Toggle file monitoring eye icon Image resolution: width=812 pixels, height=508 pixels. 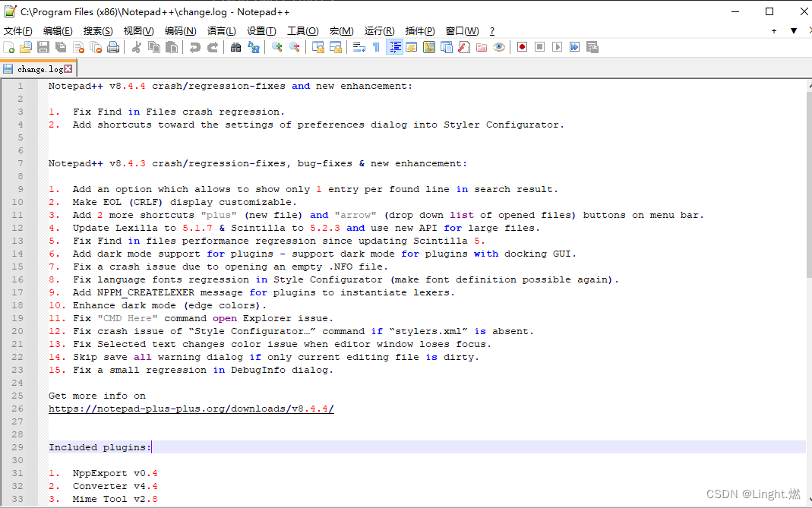tap(499, 48)
